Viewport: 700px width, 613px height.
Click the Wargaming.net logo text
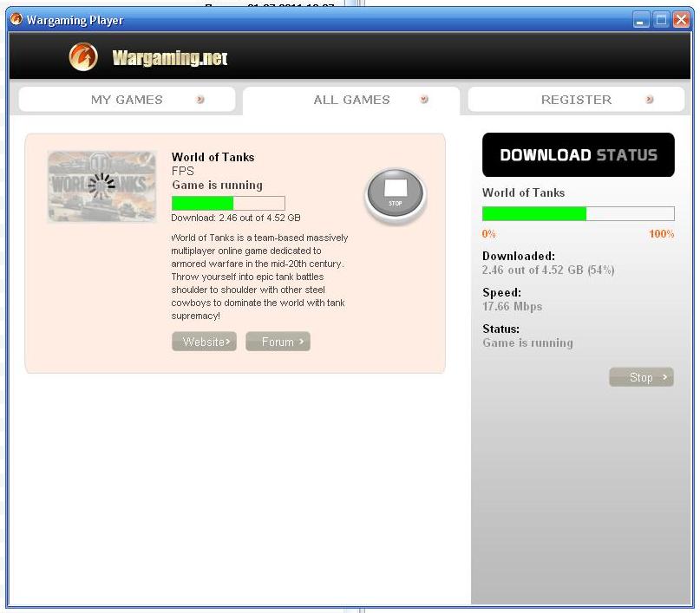click(170, 58)
